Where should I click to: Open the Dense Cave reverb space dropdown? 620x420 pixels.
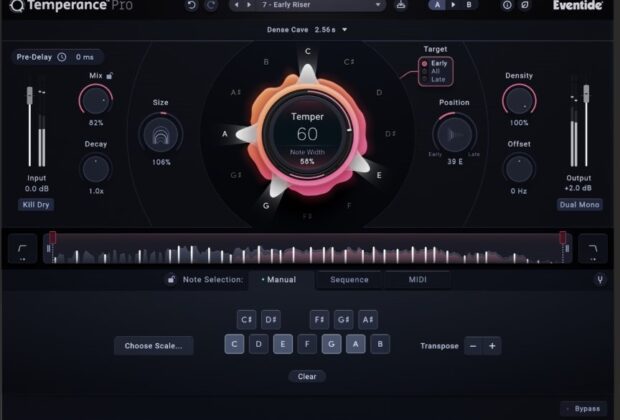pyautogui.click(x=307, y=30)
